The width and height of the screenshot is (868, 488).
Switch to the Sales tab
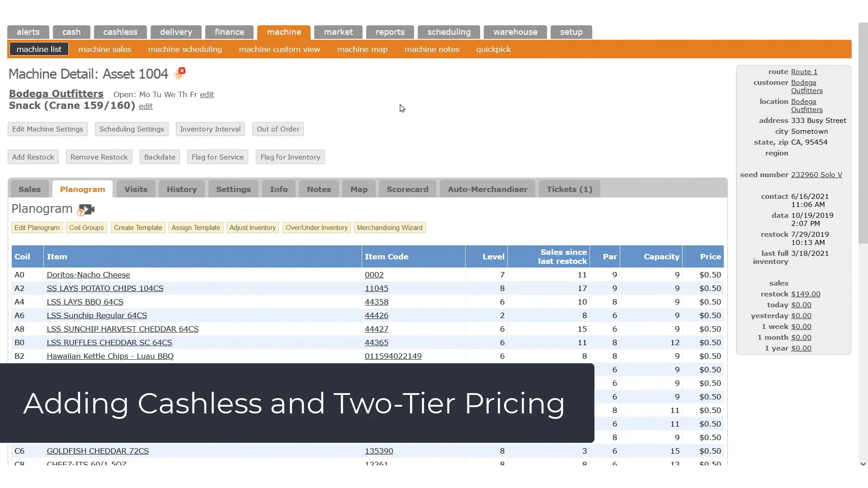[x=29, y=189]
